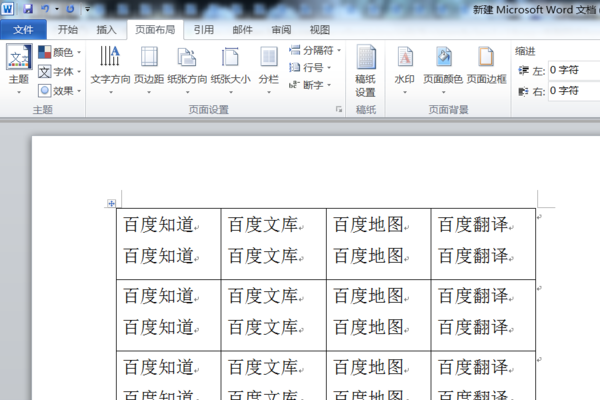600x400 pixels.
Task: Click the right indent 右 input field
Action: (x=574, y=91)
